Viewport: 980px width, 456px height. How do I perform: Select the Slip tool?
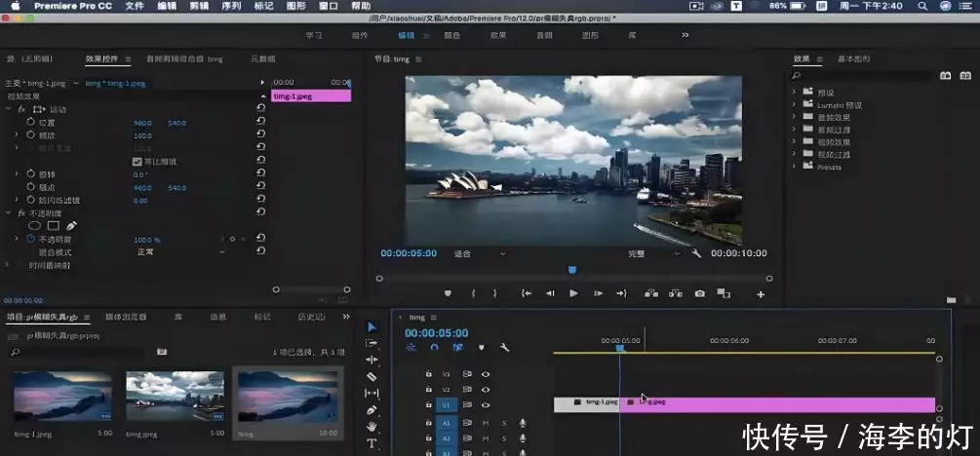click(x=372, y=394)
